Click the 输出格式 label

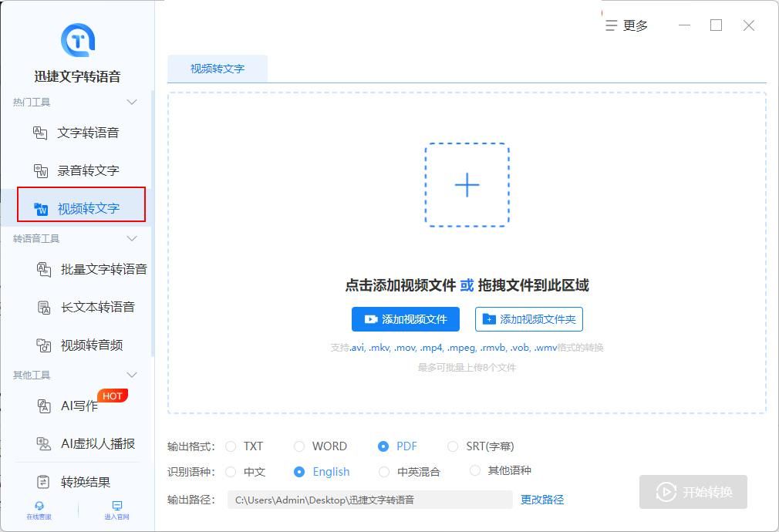[x=191, y=446]
